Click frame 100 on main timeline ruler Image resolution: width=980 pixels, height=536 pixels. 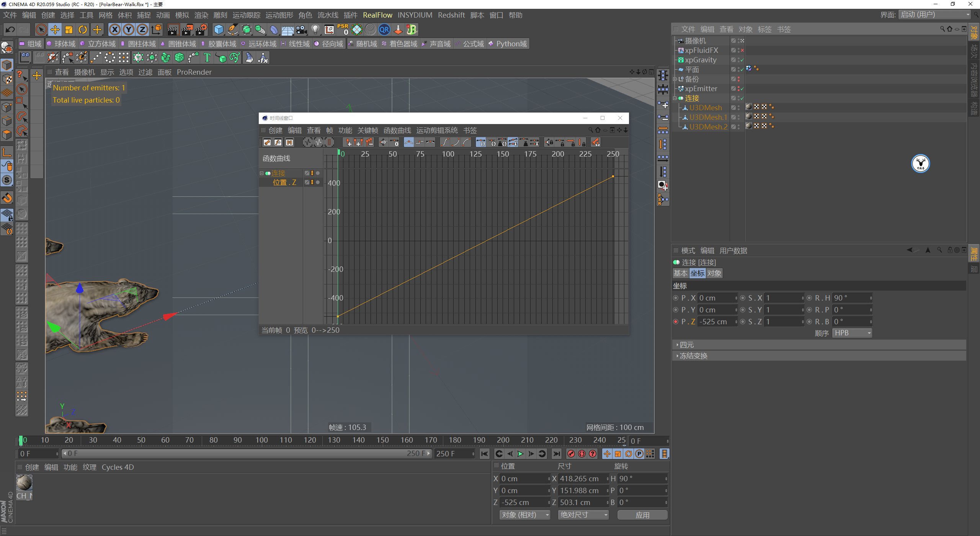261,440
